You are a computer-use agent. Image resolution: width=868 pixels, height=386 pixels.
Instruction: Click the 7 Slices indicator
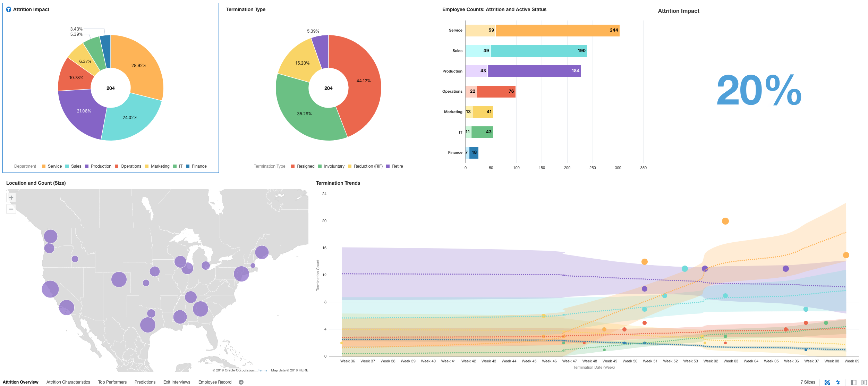(807, 382)
